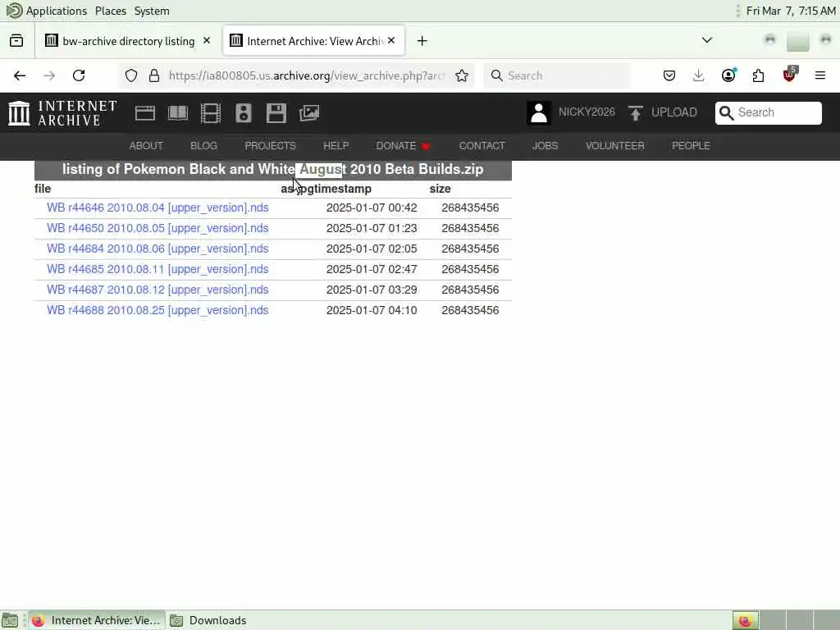
Task: Save to Pocket icon in toolbar
Action: click(669, 75)
